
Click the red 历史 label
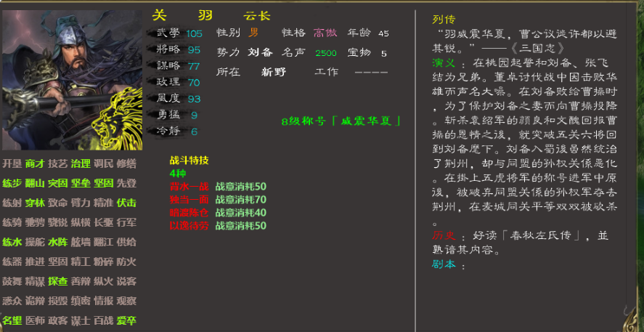pos(444,235)
